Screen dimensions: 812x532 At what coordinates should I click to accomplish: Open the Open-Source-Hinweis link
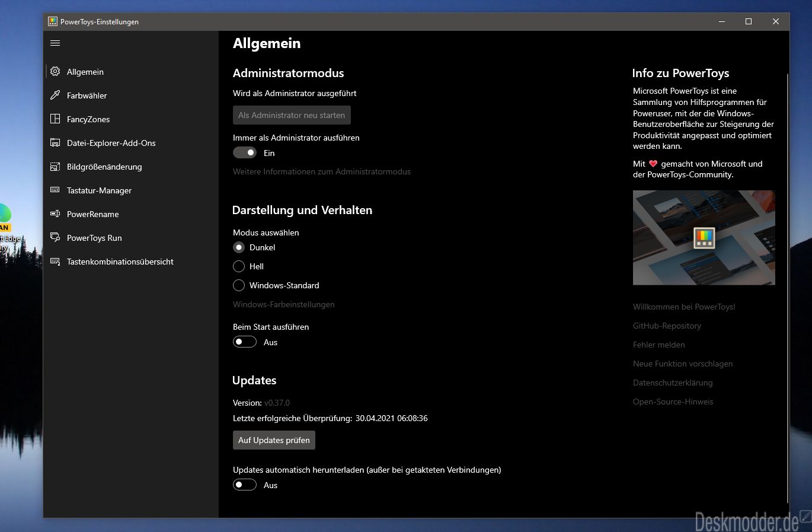click(x=673, y=402)
